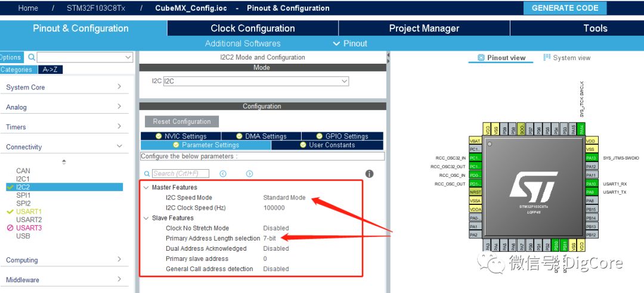
Task: Open the NVIC Settings tab
Action: (181, 136)
